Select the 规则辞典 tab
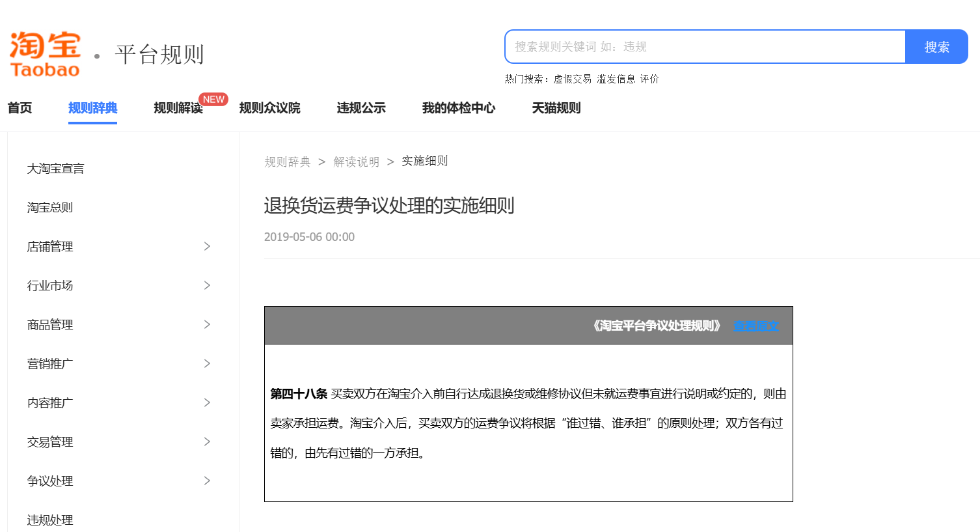The image size is (980, 532). [x=93, y=108]
